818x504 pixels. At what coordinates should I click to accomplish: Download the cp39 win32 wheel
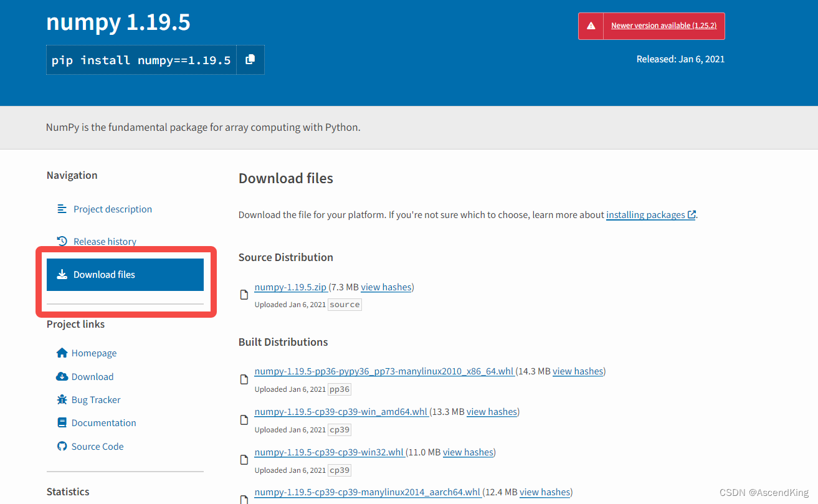click(x=329, y=452)
